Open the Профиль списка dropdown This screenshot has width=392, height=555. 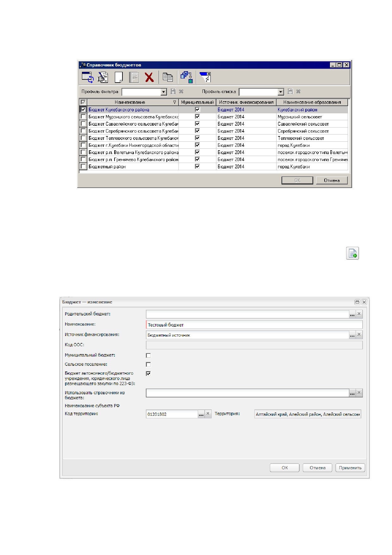281,92
